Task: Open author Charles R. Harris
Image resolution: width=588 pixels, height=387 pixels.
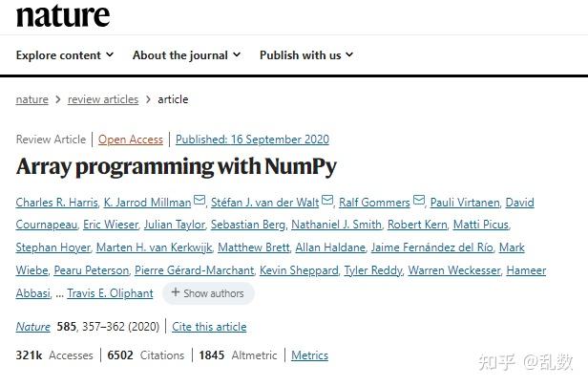Action: 56,203
